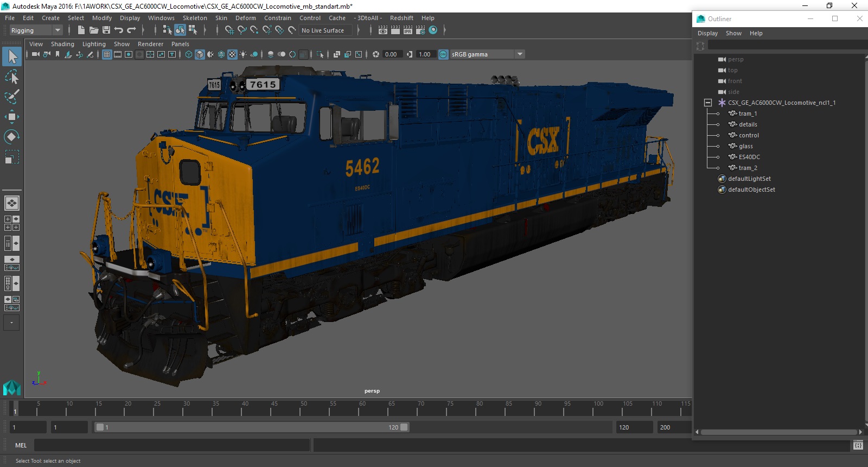This screenshot has height=467, width=868.
Task: Open Render Settings icon
Action: (x=420, y=30)
